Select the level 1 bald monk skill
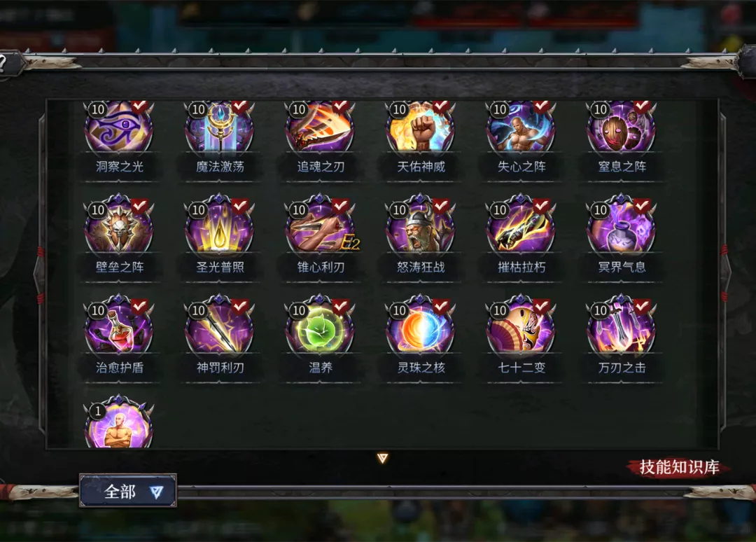756x542 pixels. (119, 422)
